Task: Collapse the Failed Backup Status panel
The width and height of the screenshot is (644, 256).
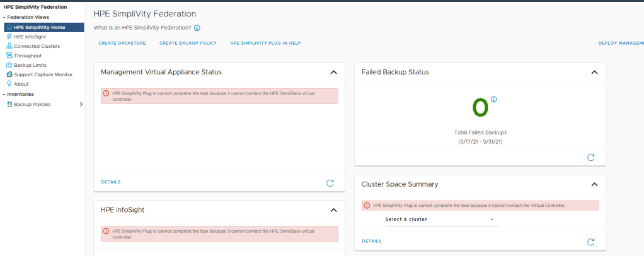Action: pos(594,73)
